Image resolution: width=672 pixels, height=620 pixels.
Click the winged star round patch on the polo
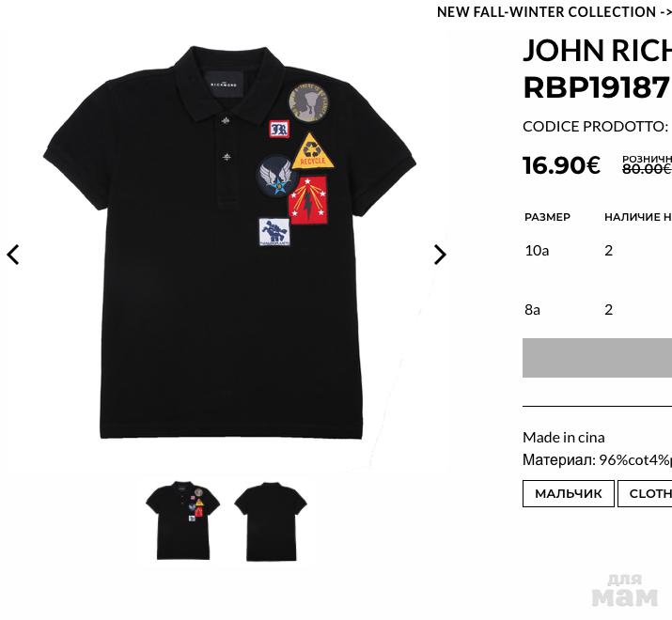[276, 176]
